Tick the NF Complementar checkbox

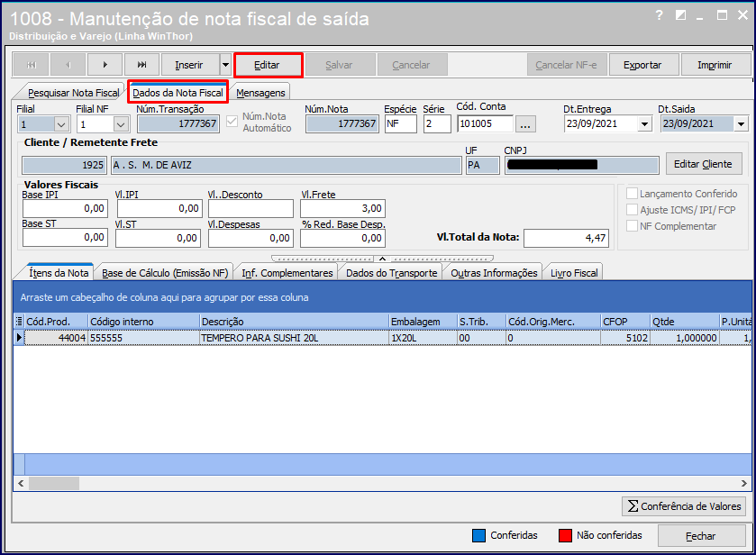pyautogui.click(x=632, y=225)
